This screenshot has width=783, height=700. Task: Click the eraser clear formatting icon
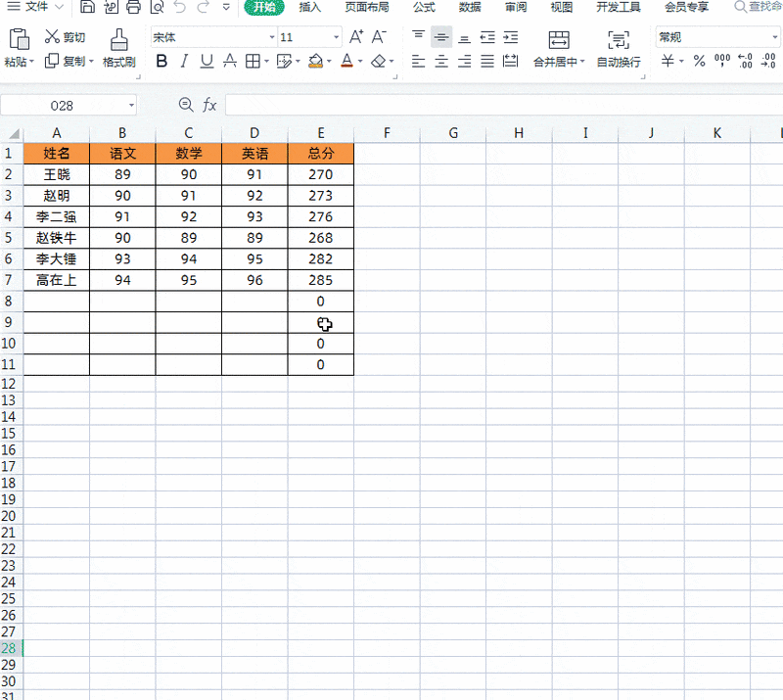tap(379, 61)
